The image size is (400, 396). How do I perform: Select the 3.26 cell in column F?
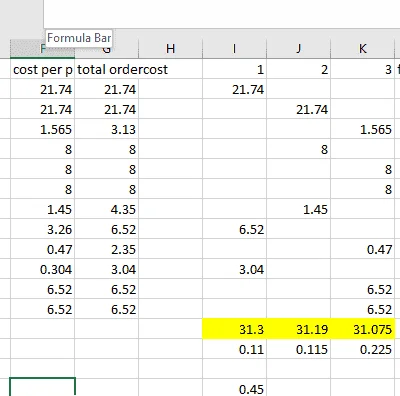coord(42,229)
